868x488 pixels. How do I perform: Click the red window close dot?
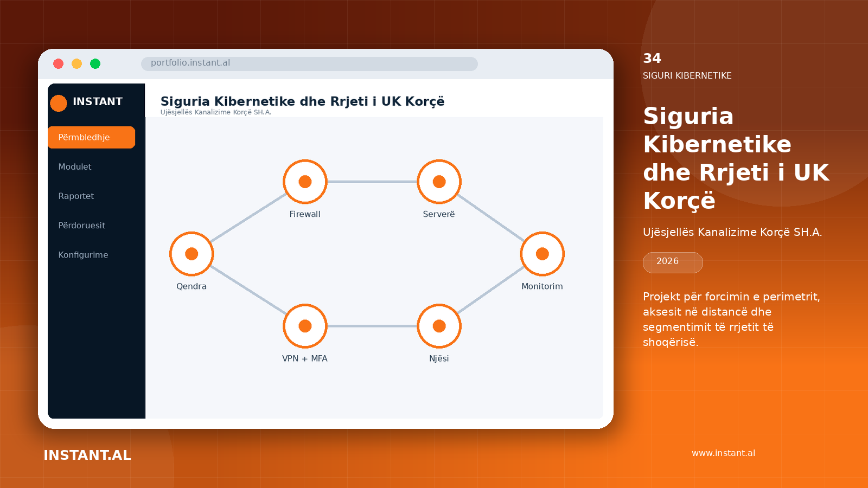(x=59, y=63)
